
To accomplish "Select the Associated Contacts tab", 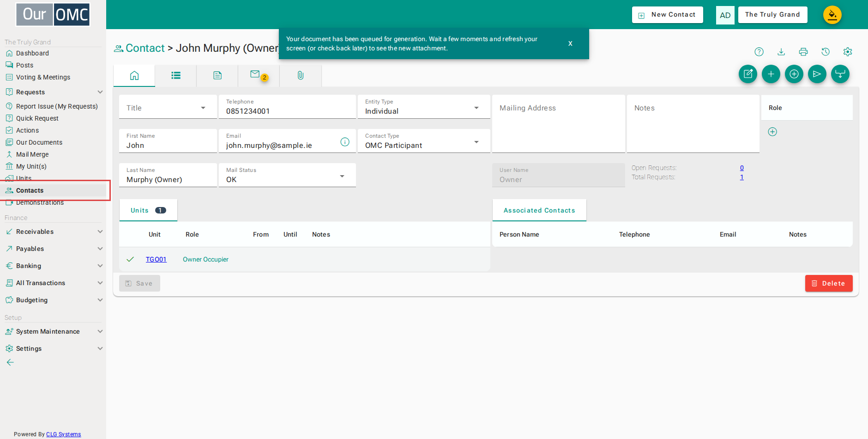I will [539, 210].
